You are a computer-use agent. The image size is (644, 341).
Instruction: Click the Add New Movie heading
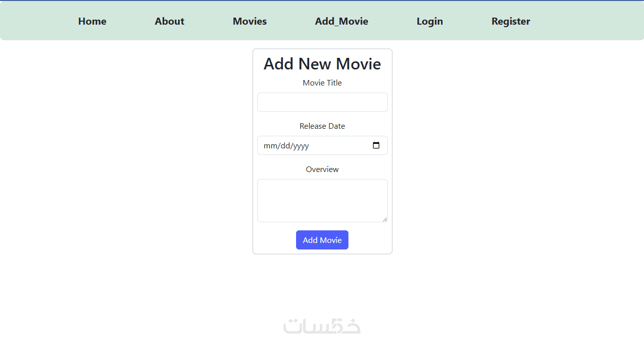[x=322, y=64]
